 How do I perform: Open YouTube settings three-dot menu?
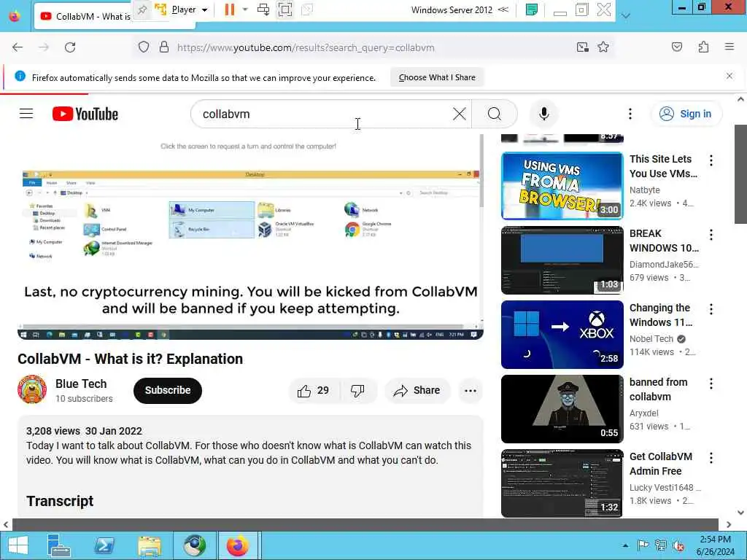point(630,114)
